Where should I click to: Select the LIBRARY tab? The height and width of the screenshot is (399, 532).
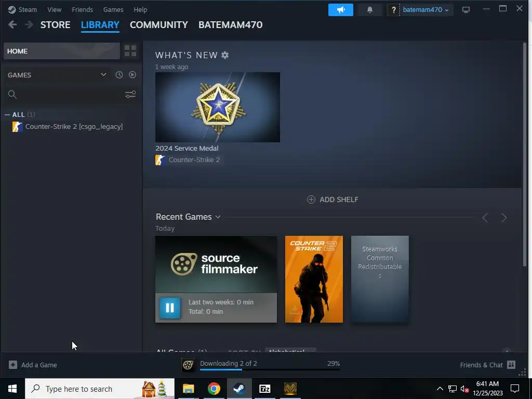click(100, 25)
